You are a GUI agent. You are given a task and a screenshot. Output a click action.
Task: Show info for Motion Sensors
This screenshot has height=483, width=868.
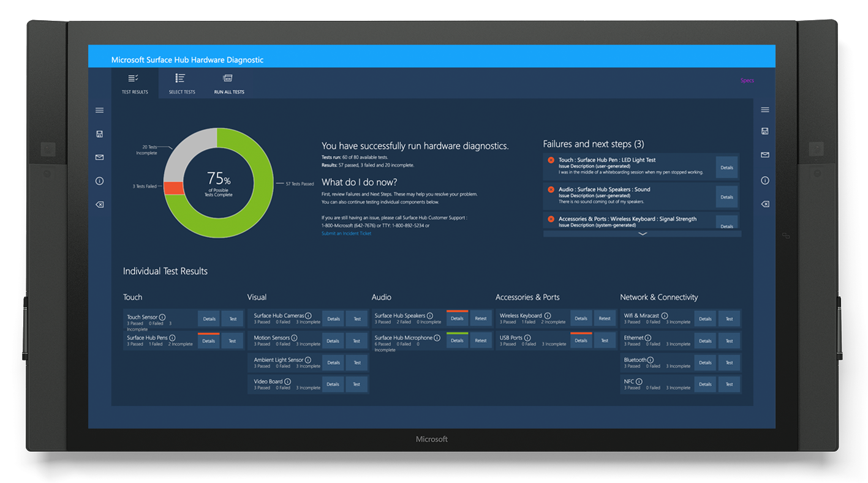pos(295,338)
